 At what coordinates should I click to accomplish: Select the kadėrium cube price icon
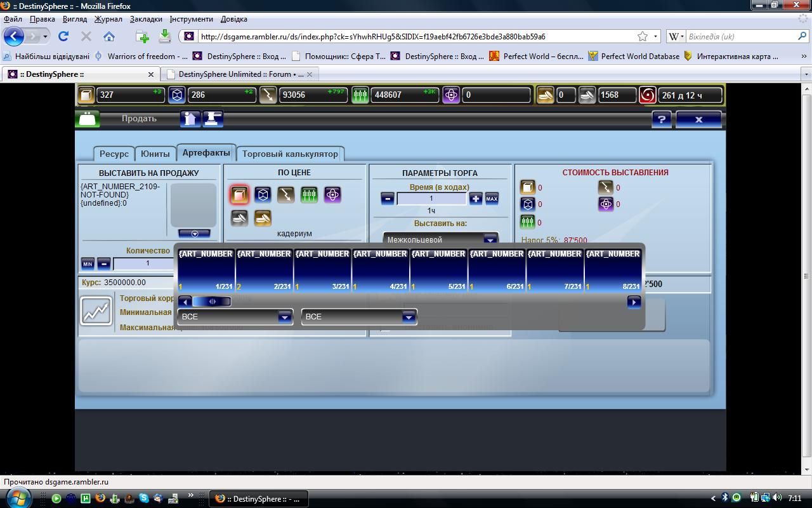click(239, 194)
